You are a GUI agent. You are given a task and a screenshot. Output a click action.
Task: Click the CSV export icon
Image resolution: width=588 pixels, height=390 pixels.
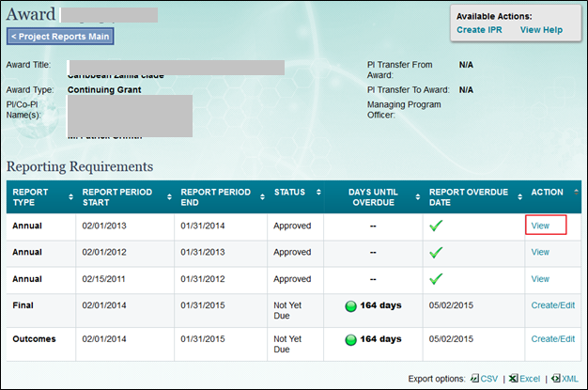click(x=475, y=379)
